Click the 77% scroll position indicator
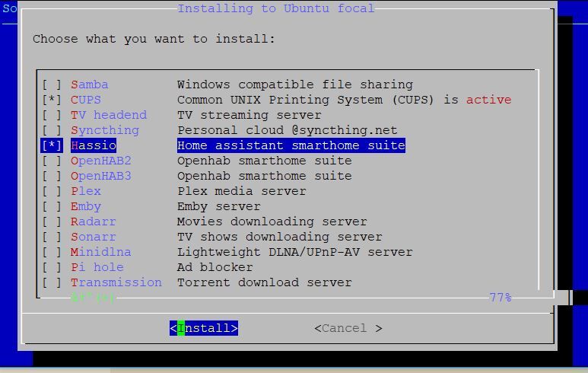The height and width of the screenshot is (373, 588). (501, 298)
